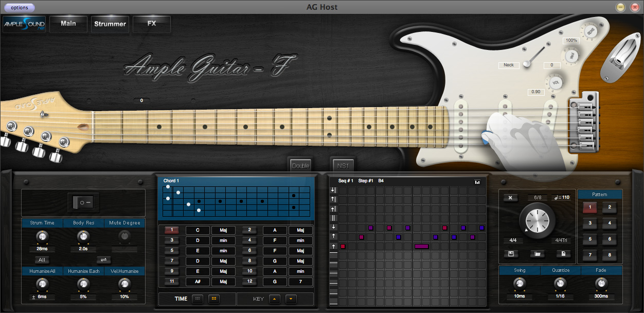Image resolution: width=644 pixels, height=313 pixels.
Task: Click the clear pattern X button
Action: [511, 198]
